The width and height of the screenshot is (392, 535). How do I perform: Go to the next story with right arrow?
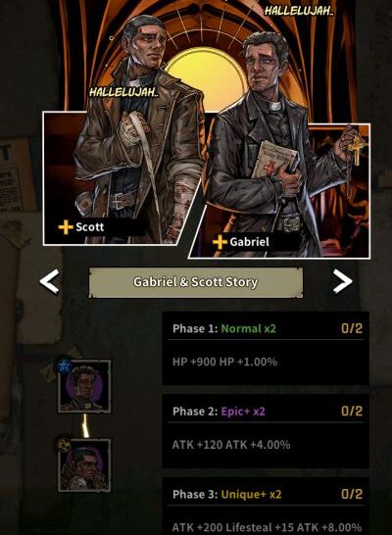[x=342, y=282]
